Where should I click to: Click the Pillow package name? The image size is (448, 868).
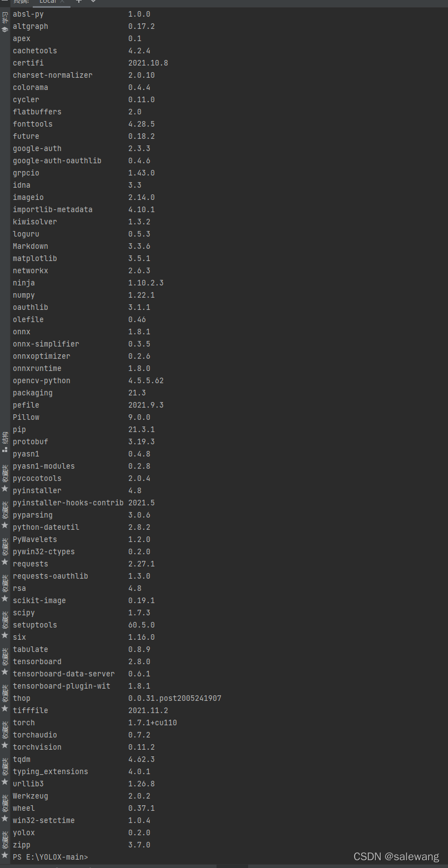26,417
